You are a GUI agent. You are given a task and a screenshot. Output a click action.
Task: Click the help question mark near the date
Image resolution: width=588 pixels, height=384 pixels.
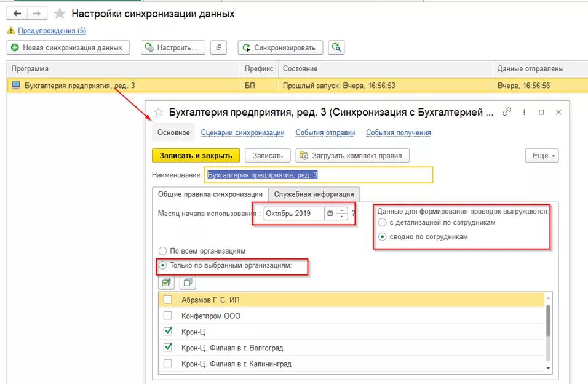pos(353,214)
